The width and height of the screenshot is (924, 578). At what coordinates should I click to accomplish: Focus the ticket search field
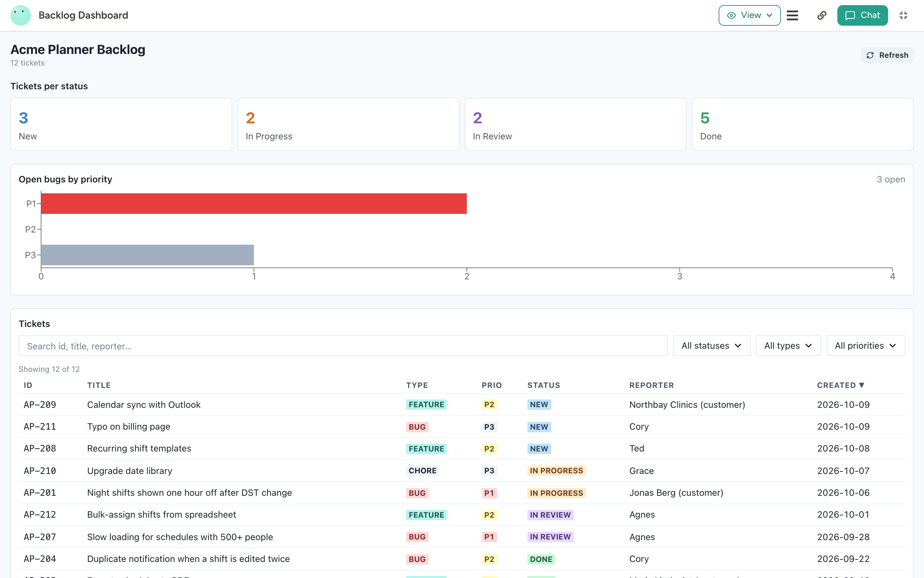343,346
